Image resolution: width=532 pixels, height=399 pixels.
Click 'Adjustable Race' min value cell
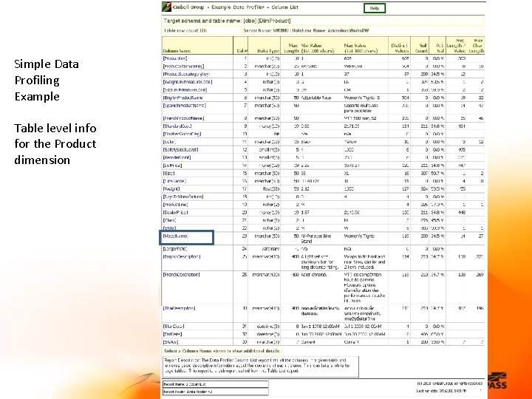point(316,98)
